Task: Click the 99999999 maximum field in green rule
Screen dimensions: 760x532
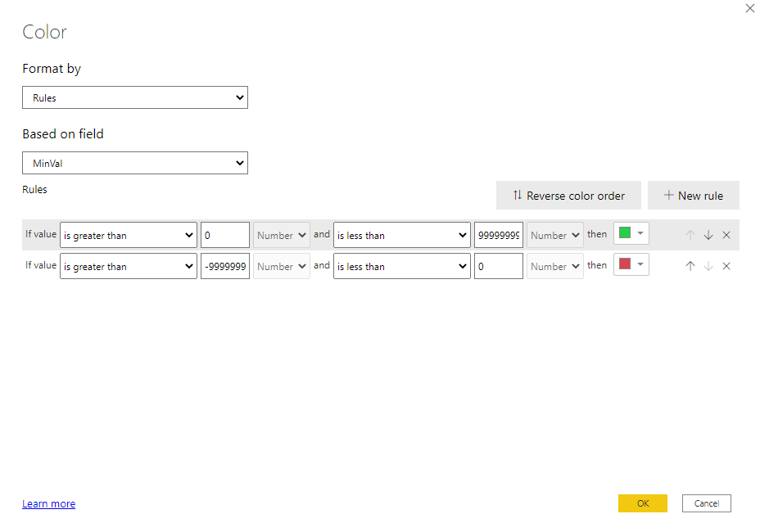Action: coord(498,235)
